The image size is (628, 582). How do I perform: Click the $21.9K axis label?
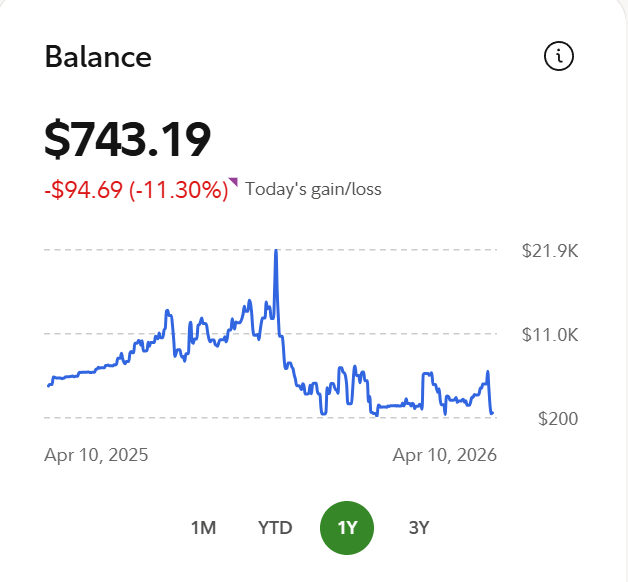tap(550, 251)
